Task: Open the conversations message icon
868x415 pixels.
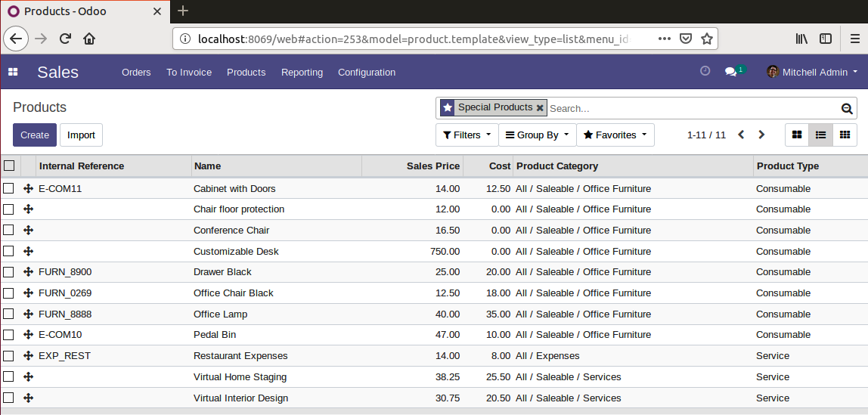Action: click(x=730, y=72)
